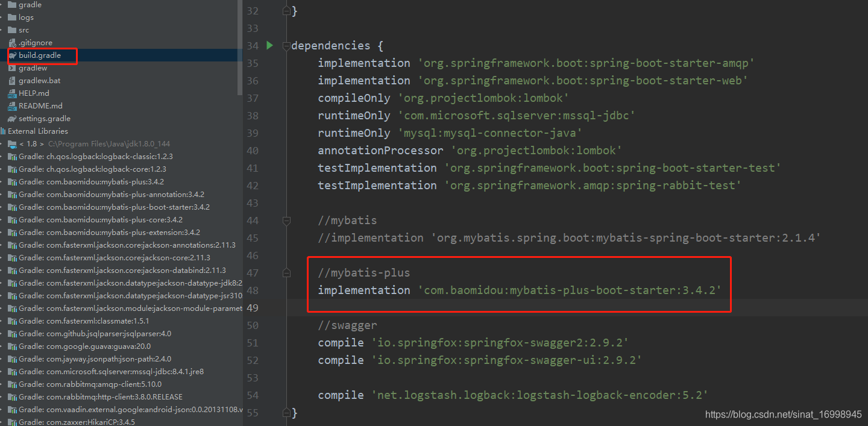This screenshot has width=868, height=426.
Task: Click line number 43 in gutter
Action: 253,203
